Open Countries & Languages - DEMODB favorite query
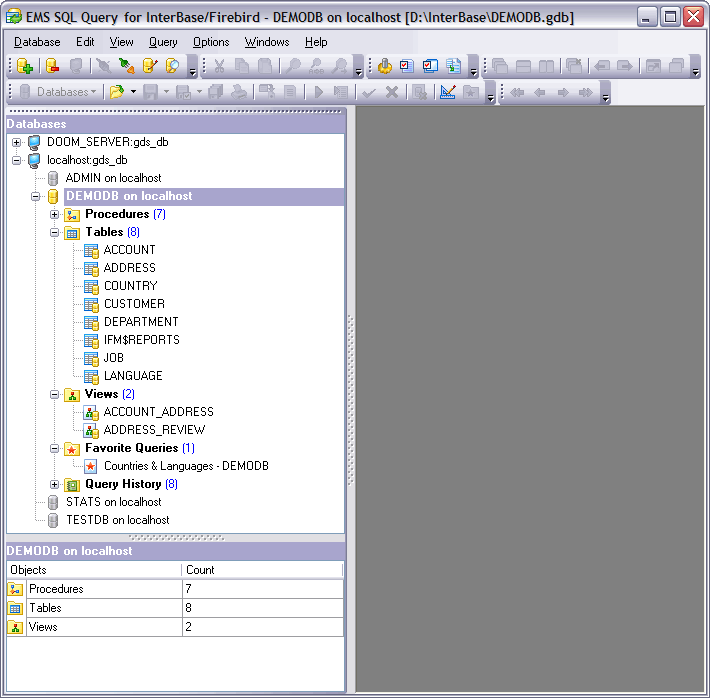 (x=186, y=466)
